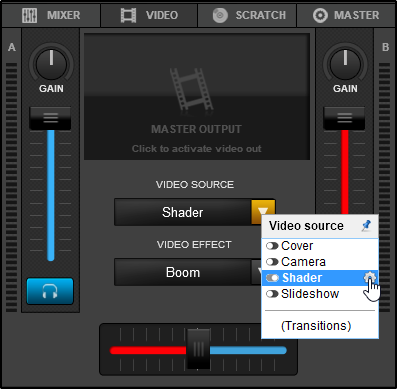Open the orange Video Source dropdown arrow
Viewport: 397px width, 389px height.
point(263,211)
